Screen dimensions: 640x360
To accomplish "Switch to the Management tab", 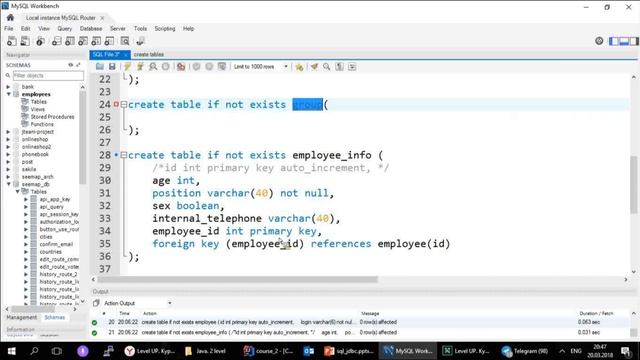I will click(x=22, y=317).
